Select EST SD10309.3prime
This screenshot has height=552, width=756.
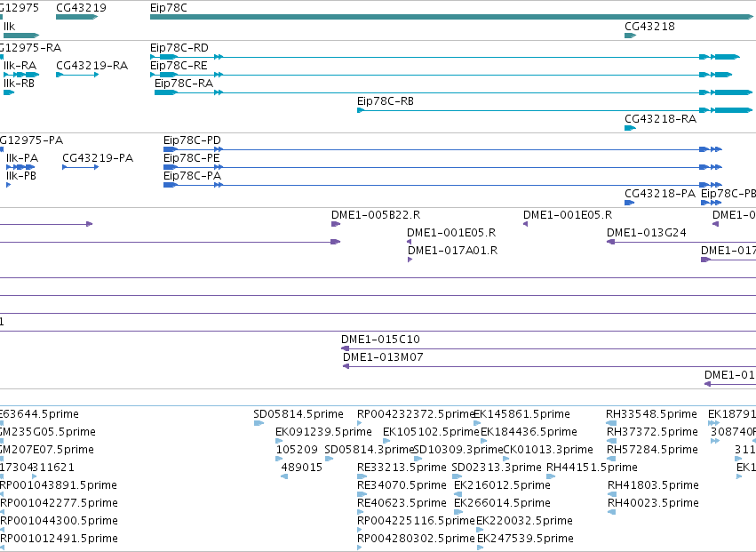pos(458,450)
